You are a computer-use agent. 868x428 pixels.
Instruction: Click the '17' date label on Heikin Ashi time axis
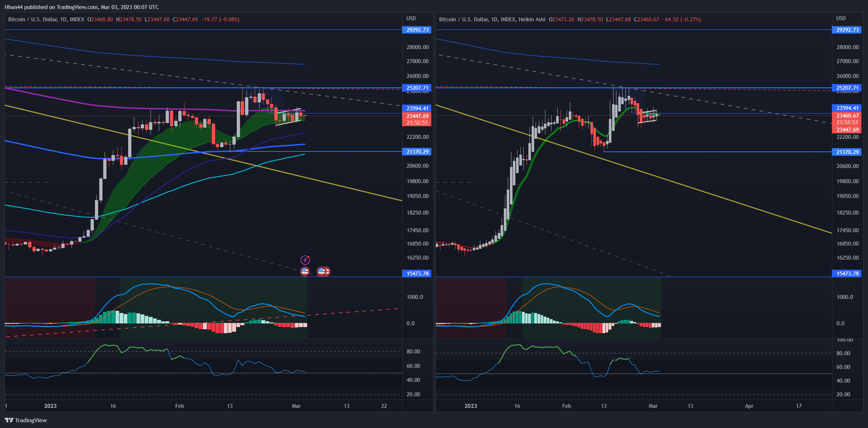point(799,406)
